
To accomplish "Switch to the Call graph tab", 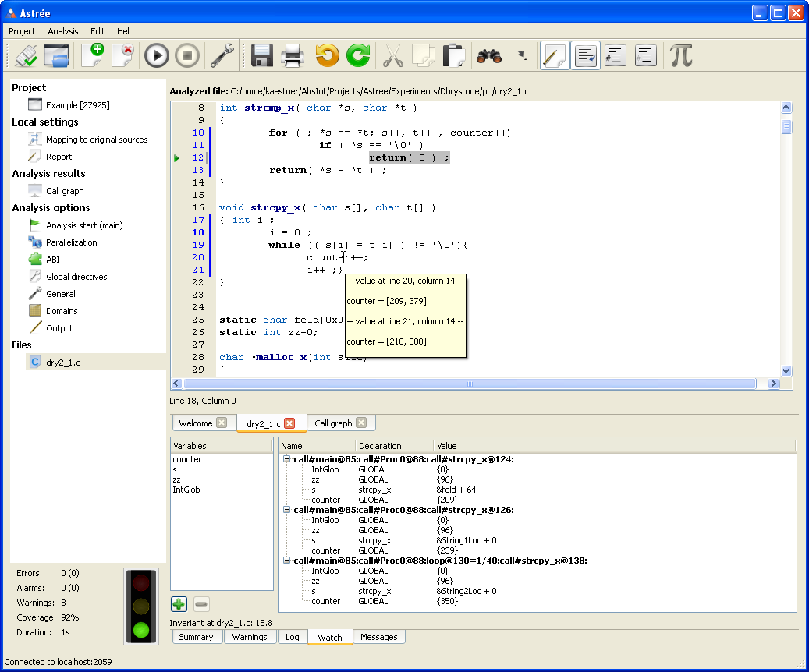I will click(x=333, y=423).
